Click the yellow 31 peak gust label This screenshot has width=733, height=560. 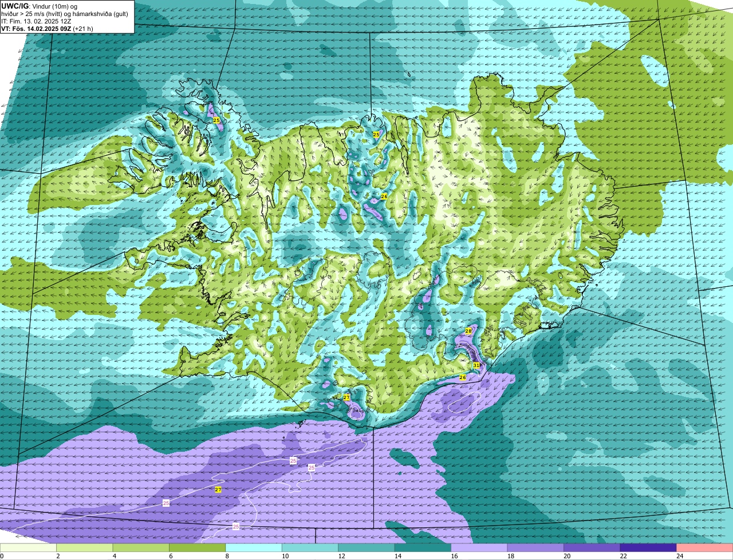click(x=476, y=365)
